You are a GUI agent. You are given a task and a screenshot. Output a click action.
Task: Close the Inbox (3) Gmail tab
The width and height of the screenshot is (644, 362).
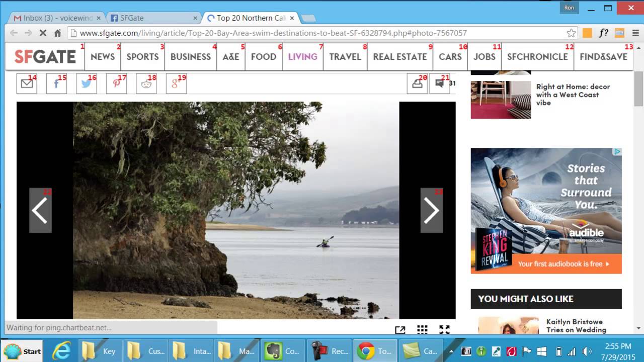pyautogui.click(x=99, y=18)
